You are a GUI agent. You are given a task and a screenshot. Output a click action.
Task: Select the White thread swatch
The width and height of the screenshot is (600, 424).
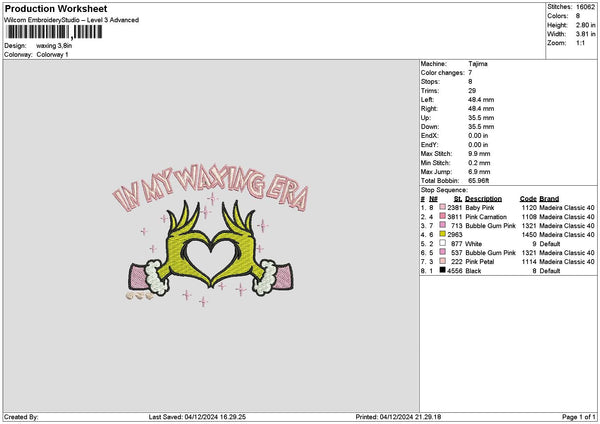[x=442, y=243]
